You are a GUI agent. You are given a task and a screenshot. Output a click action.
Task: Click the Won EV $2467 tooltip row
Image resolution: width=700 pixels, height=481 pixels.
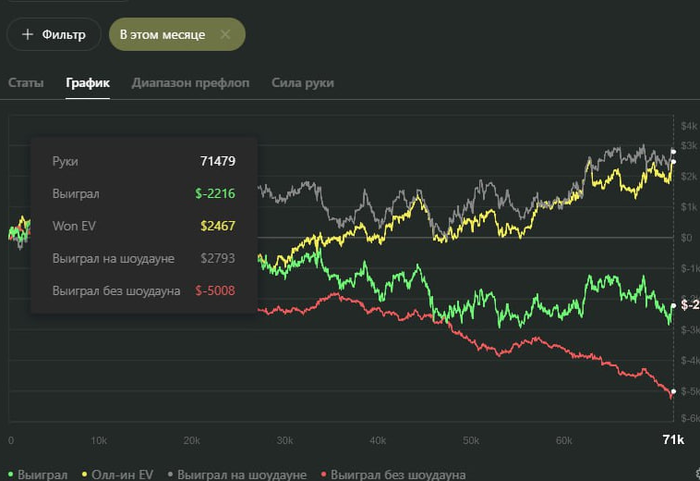click(x=144, y=226)
